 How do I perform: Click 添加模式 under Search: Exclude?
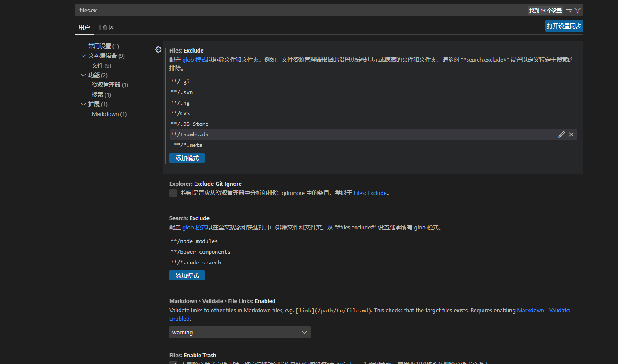point(187,275)
